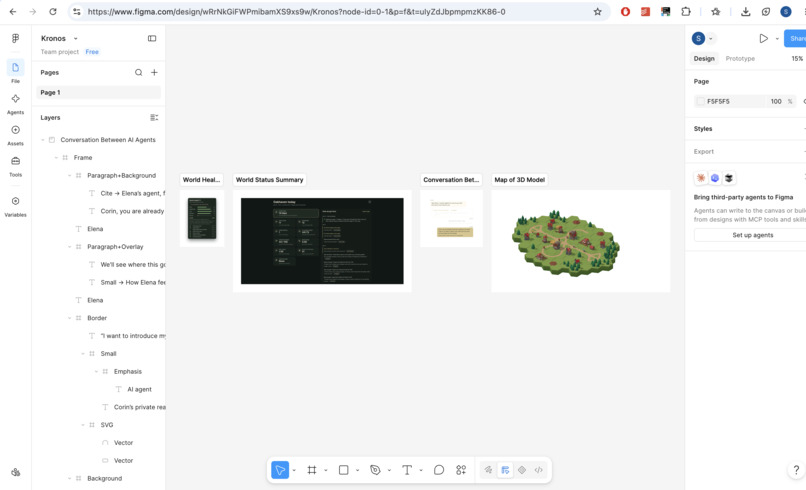The image size is (806, 490).
Task: Open present options dropdown beside play
Action: tap(777, 39)
